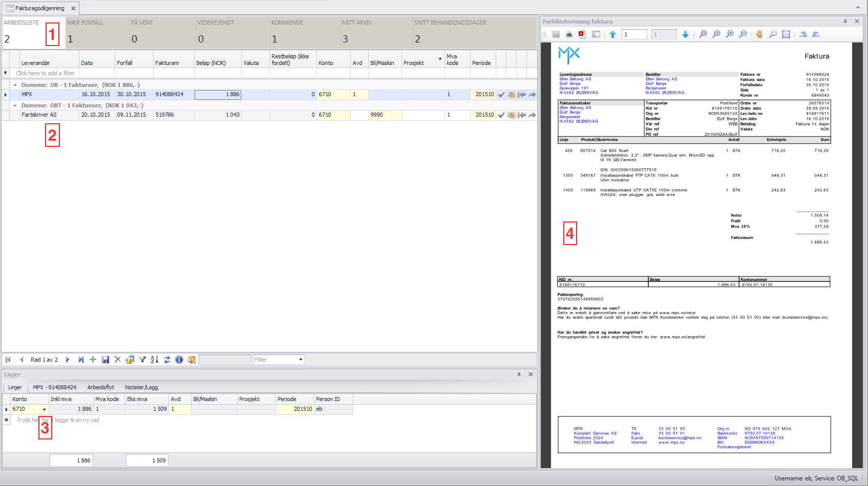Open the Filter dropdown in the navigator bar
868x486 pixels.
coord(301,360)
